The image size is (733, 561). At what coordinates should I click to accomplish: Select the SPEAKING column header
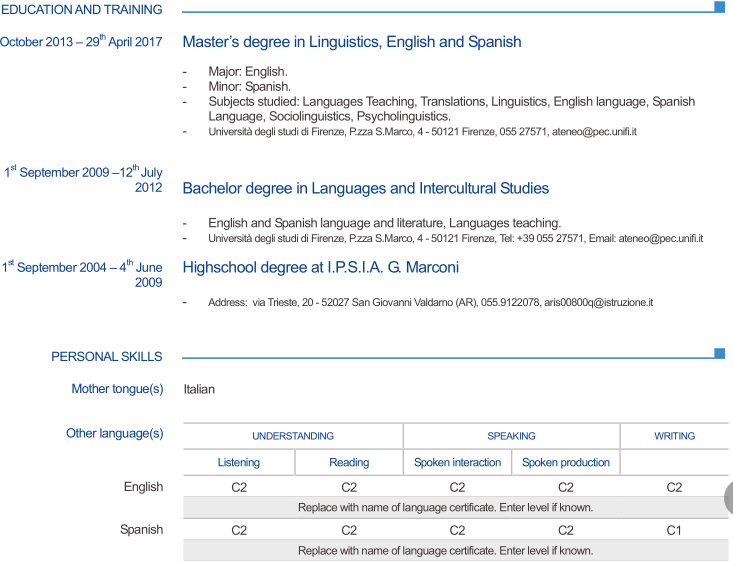pyautogui.click(x=511, y=436)
